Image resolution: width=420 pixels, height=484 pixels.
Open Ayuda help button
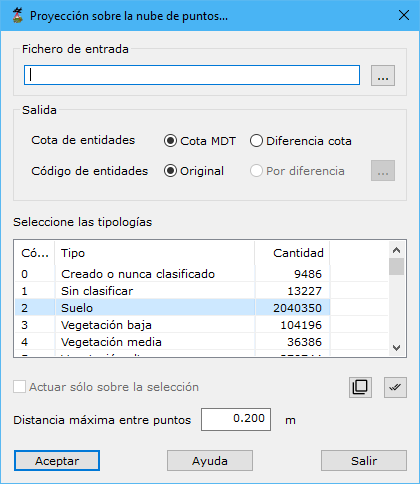pos(210,461)
